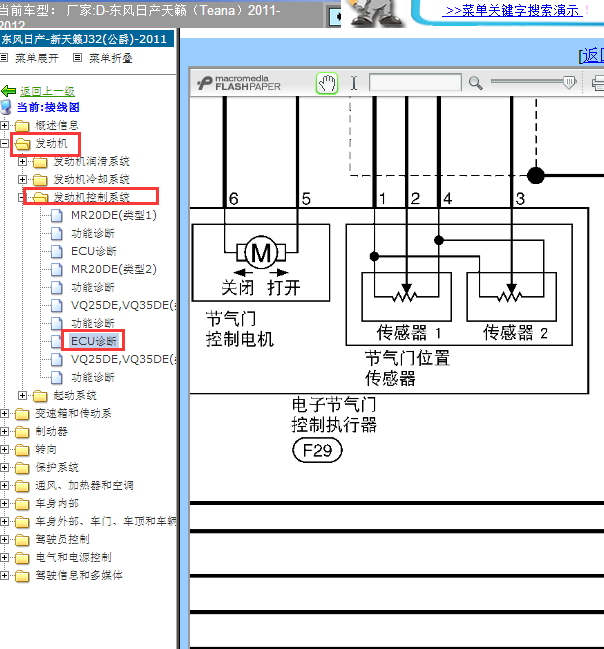Select the 车身外部、车门、车顶 folder label
This screenshot has height=649, width=604.
pyautogui.click(x=106, y=521)
